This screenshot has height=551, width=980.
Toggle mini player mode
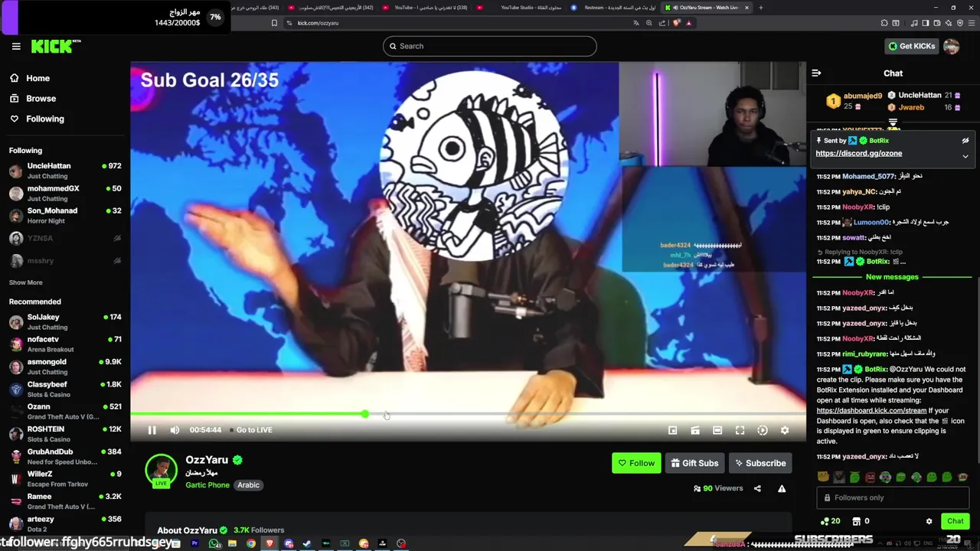coord(672,431)
